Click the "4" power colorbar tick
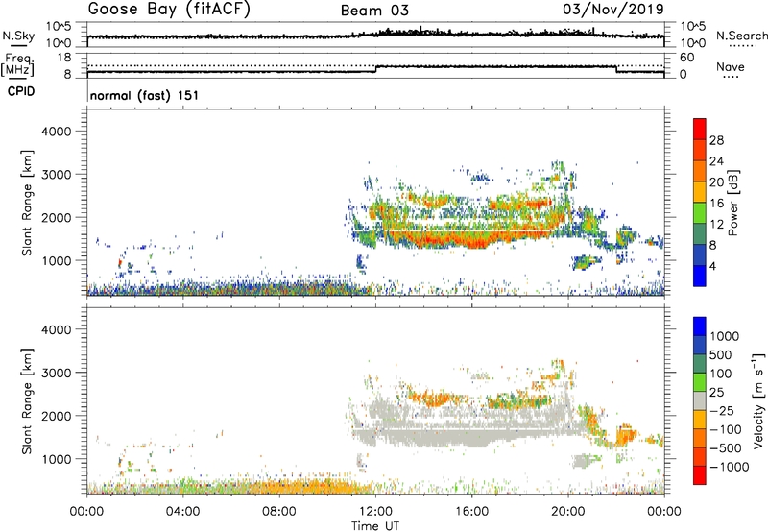This screenshot has height=532, width=768. pos(713,266)
